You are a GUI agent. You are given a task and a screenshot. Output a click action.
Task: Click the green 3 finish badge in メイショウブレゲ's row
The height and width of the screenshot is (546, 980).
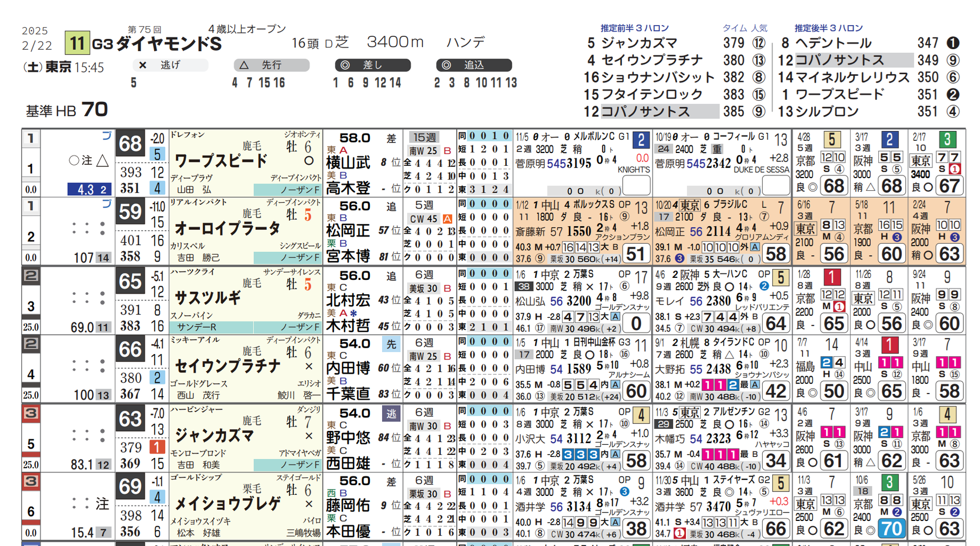pos(889,483)
